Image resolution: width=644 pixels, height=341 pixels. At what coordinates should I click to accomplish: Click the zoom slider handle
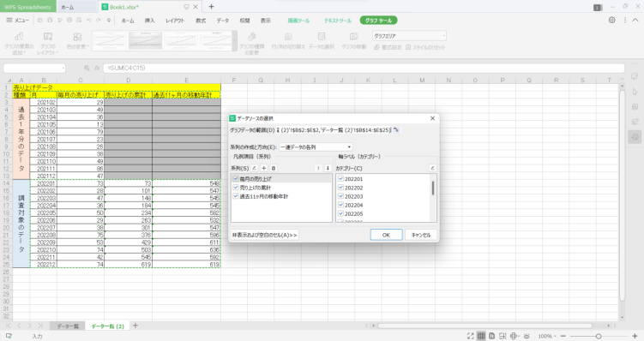[599, 336]
